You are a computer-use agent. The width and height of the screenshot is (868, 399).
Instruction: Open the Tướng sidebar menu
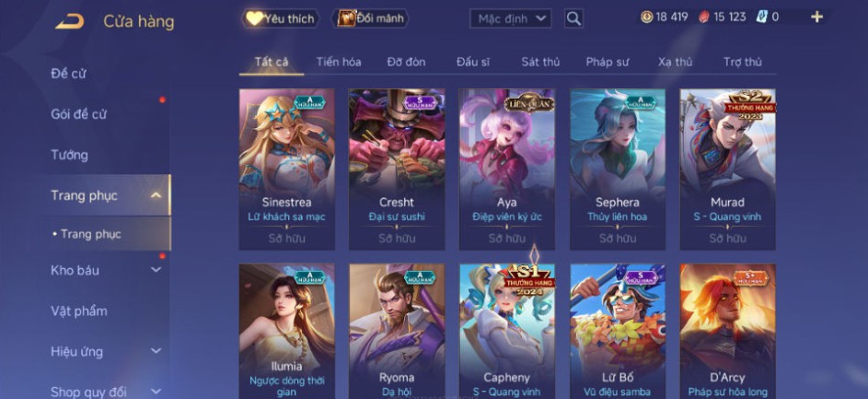tap(69, 155)
